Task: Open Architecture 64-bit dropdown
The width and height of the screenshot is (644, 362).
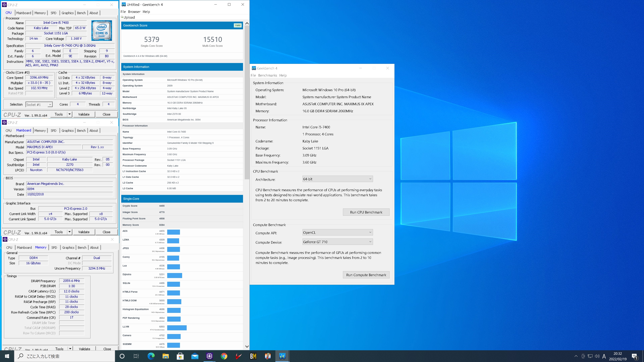Action: point(337,179)
